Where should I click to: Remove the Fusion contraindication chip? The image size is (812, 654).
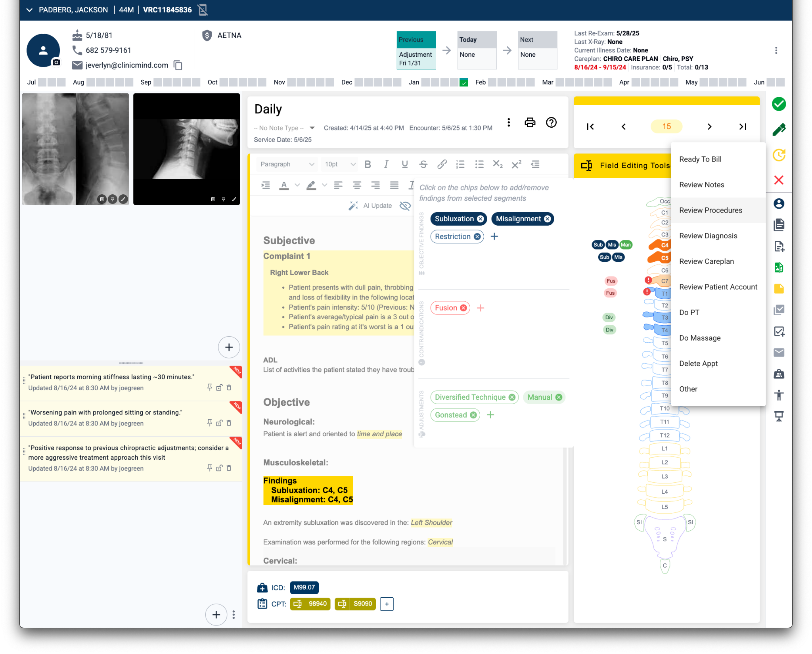tap(463, 308)
